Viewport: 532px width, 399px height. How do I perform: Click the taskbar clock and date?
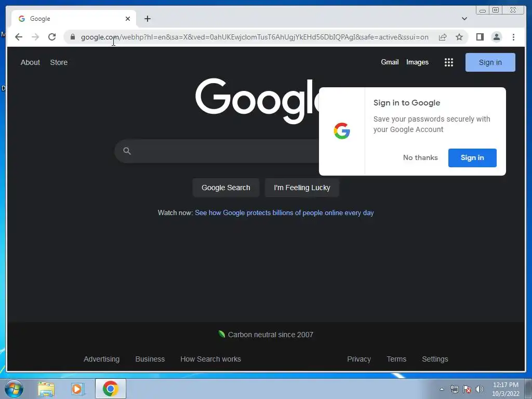point(506,389)
